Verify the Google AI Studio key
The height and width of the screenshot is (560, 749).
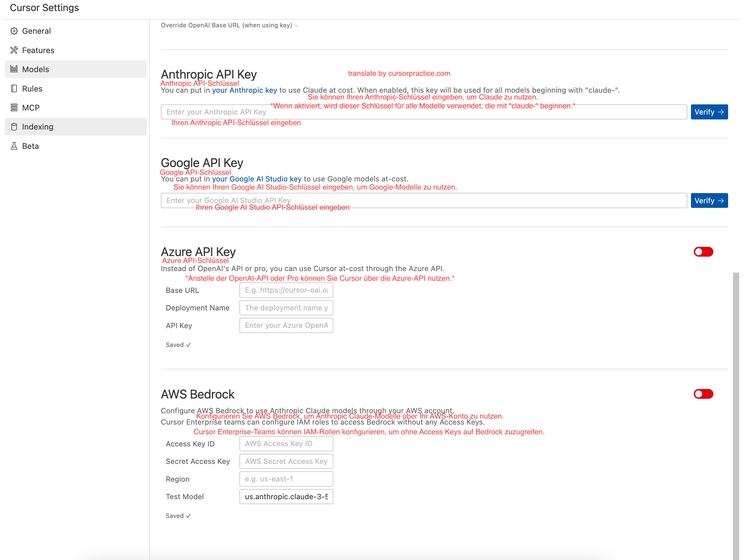pos(709,200)
